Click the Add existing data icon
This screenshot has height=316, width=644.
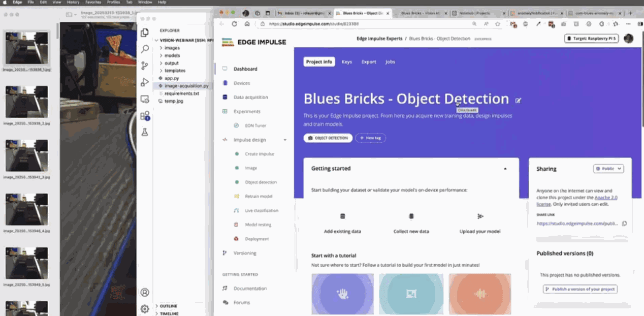click(342, 216)
